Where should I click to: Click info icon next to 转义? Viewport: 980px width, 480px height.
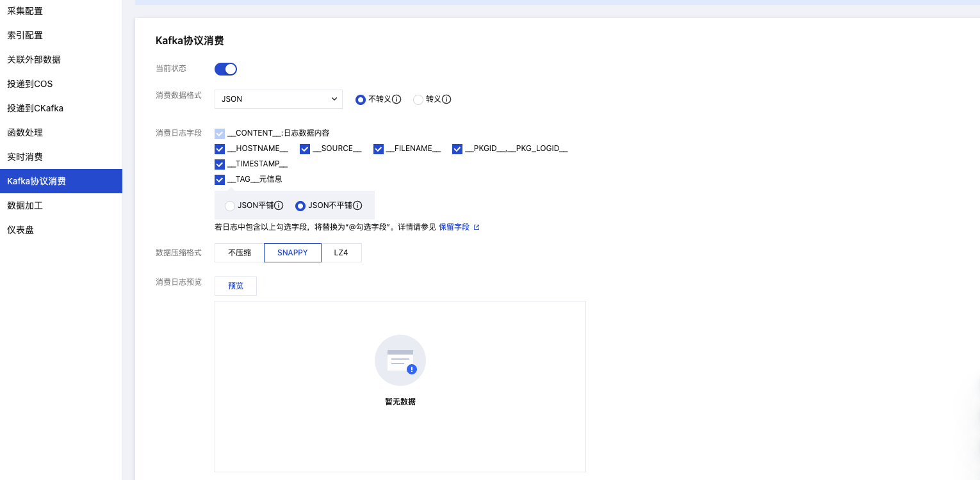click(447, 100)
